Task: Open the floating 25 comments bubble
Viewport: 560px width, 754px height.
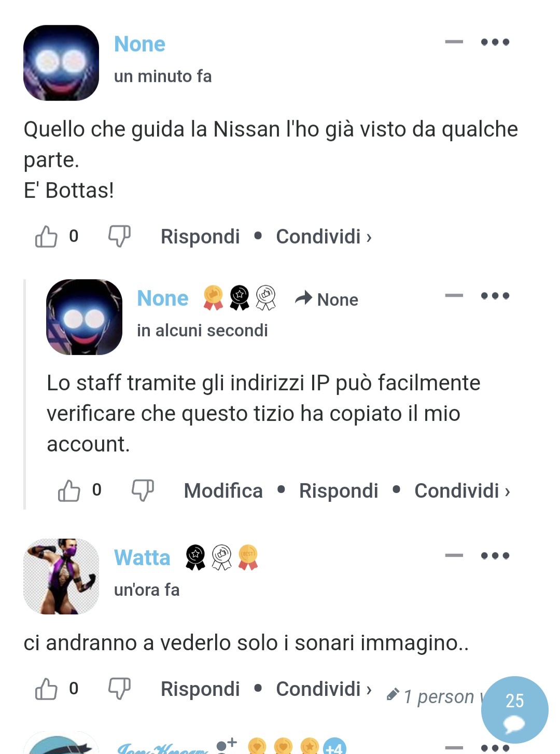Action: click(x=514, y=709)
